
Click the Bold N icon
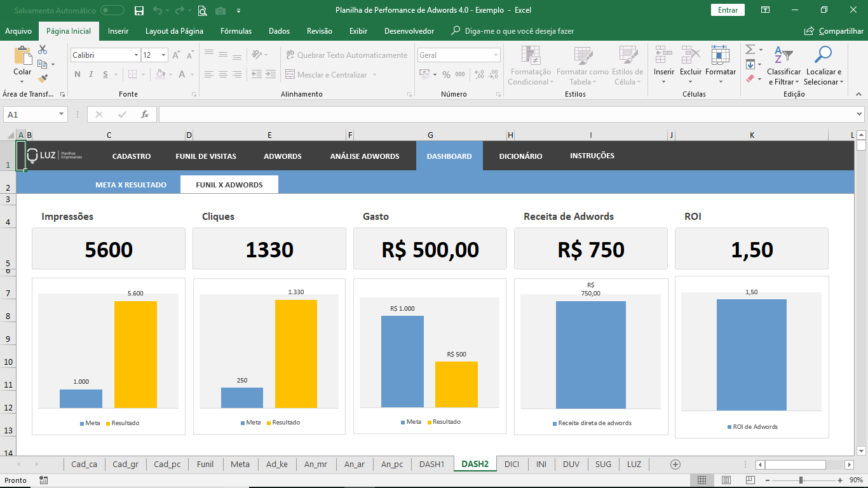78,74
